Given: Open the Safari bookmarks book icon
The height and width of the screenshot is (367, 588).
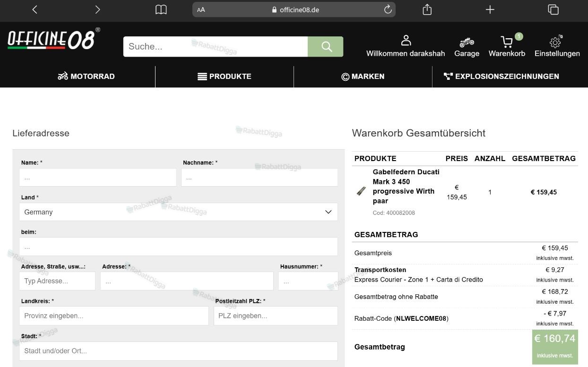Looking at the screenshot, I should pos(161,9).
